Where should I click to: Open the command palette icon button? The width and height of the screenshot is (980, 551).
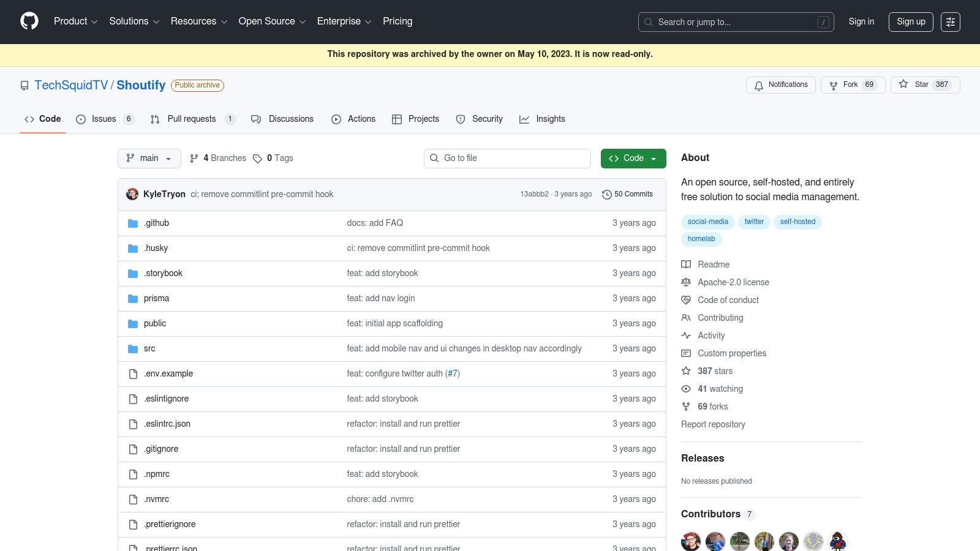coord(951,22)
